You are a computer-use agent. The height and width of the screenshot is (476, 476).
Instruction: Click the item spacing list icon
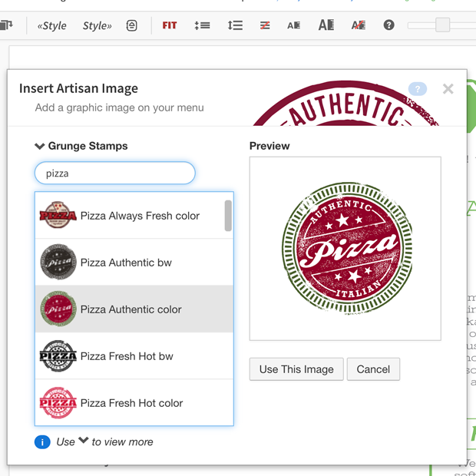pyautogui.click(x=202, y=25)
